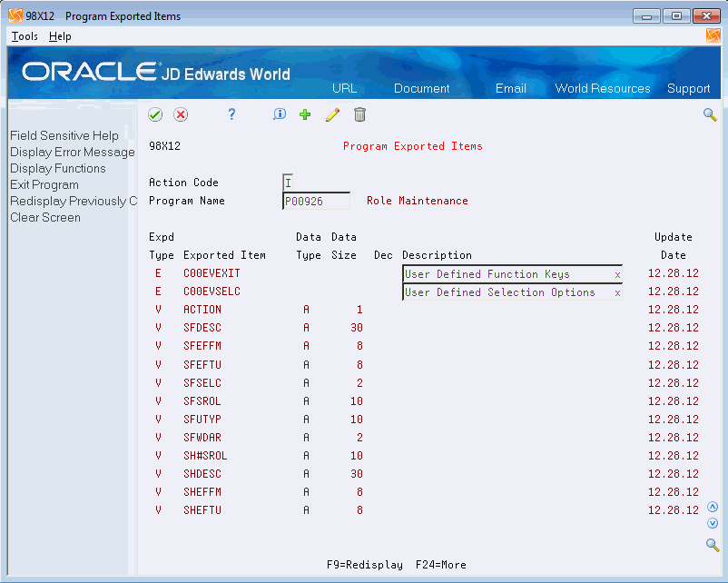Click User Defined Selection Options description field

(512, 292)
